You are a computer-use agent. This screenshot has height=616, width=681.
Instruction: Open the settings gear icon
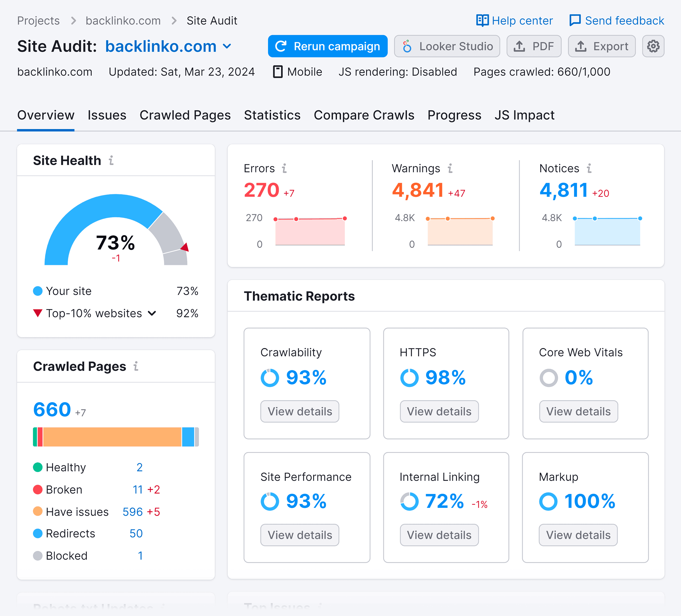pyautogui.click(x=653, y=46)
